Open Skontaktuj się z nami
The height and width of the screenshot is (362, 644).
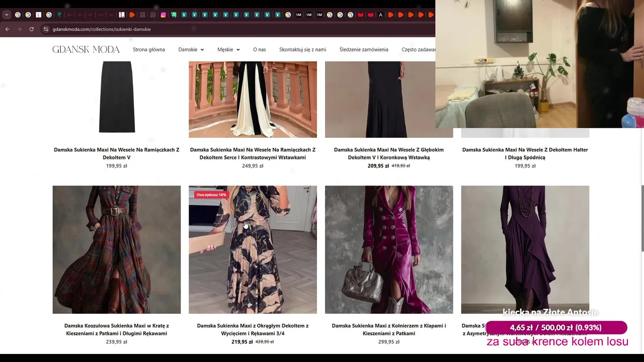click(303, 49)
